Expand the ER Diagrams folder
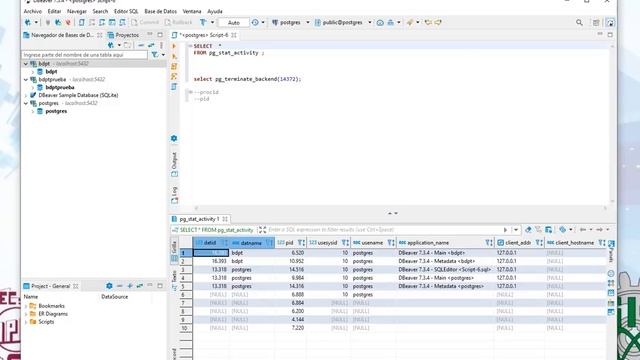The image size is (640, 360). (26, 314)
